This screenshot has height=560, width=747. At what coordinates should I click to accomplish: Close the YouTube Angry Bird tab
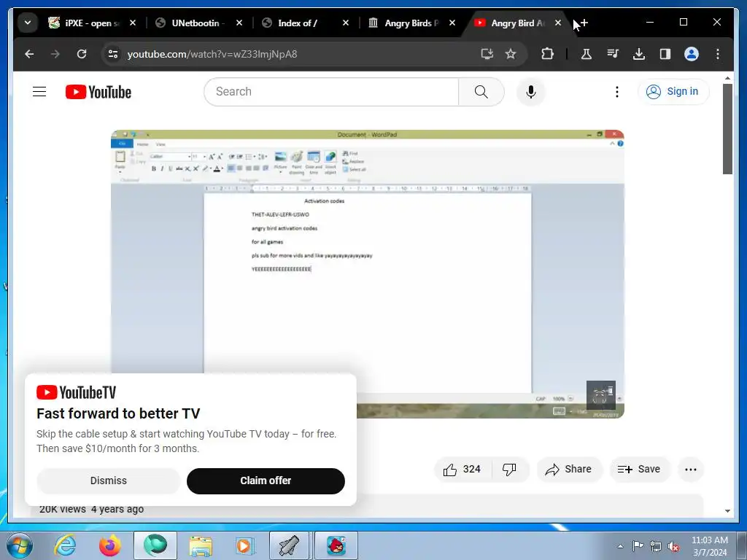pyautogui.click(x=558, y=23)
